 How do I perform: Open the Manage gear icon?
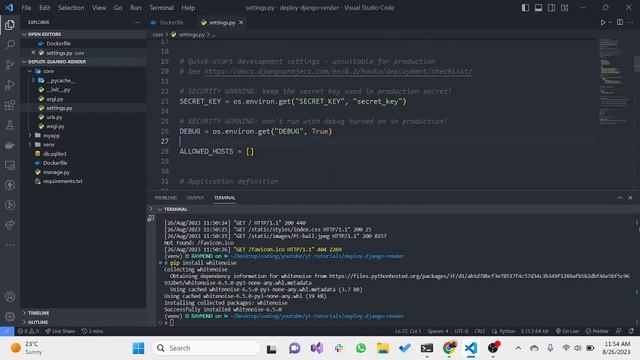point(10,316)
